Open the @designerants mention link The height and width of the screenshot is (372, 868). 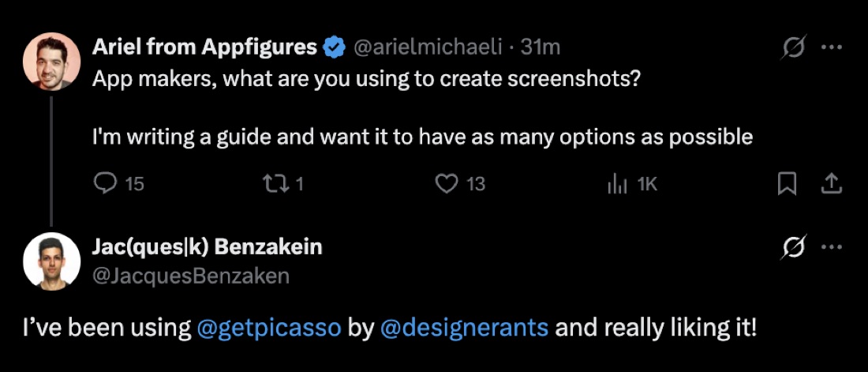point(465,328)
